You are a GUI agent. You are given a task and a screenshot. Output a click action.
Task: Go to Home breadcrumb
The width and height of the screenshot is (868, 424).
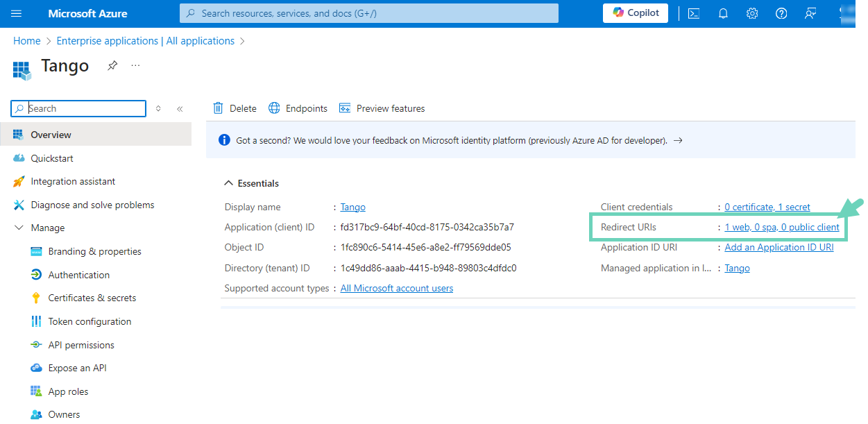tap(26, 41)
